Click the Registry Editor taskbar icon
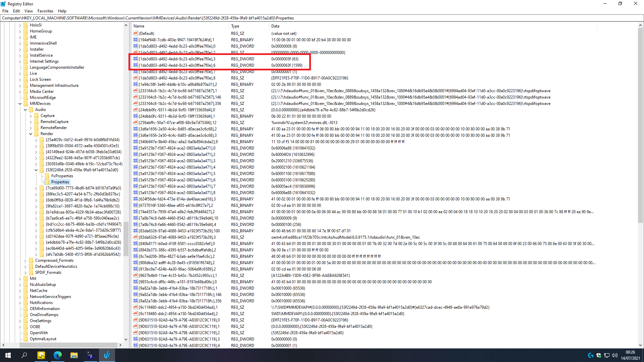 click(107, 355)
